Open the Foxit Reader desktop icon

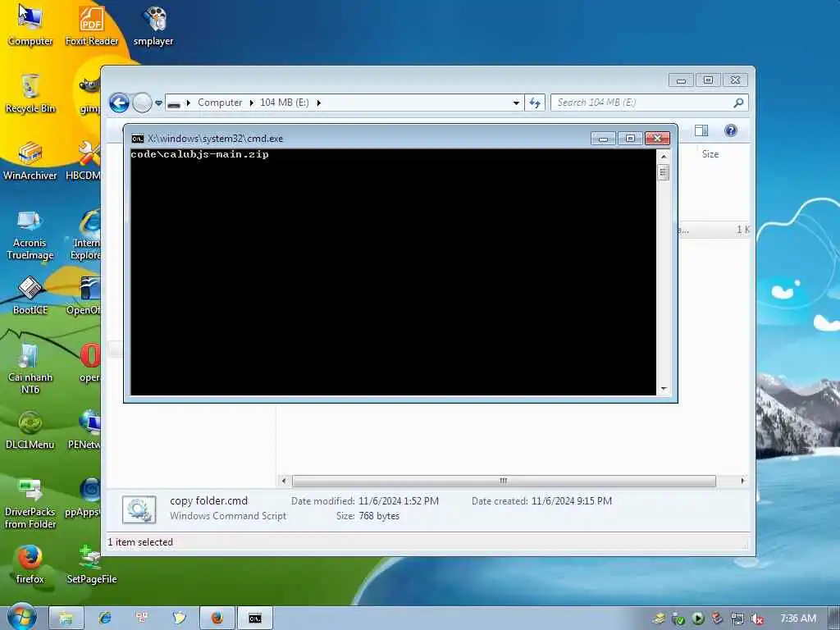(92, 25)
